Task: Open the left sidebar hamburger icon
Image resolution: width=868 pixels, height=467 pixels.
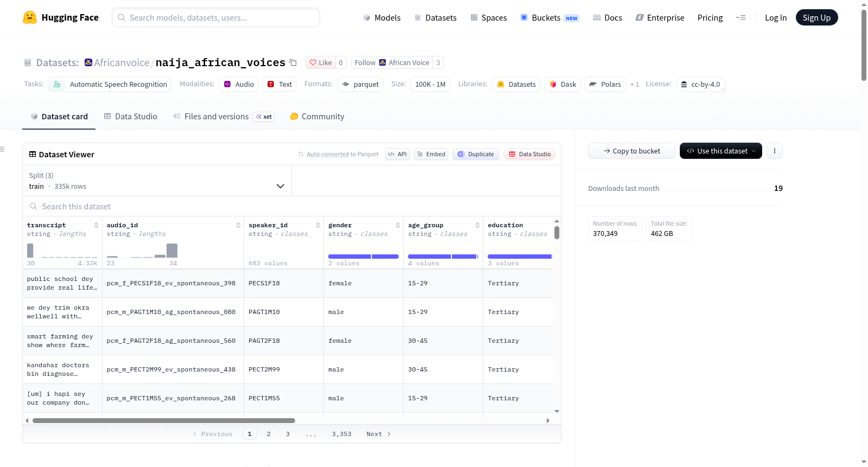Action: tap(2, 149)
